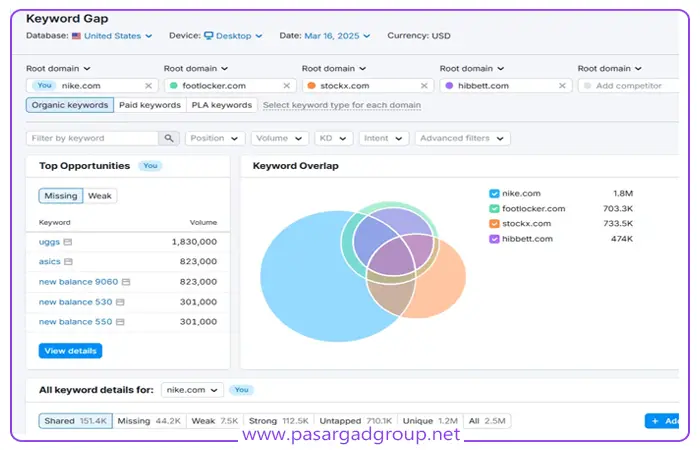Open the asics keyword link
Viewport: 700px width, 450px height.
click(x=50, y=262)
